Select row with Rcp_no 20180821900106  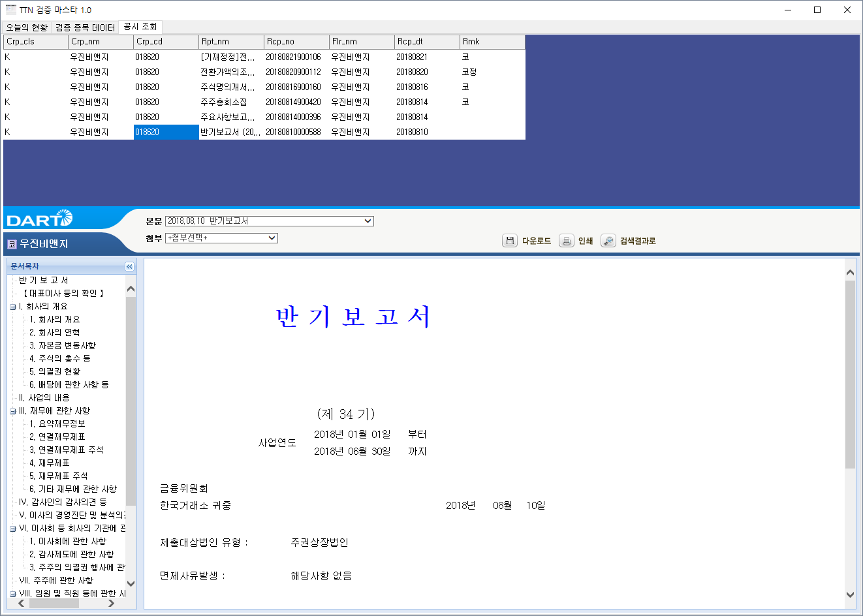264,57
